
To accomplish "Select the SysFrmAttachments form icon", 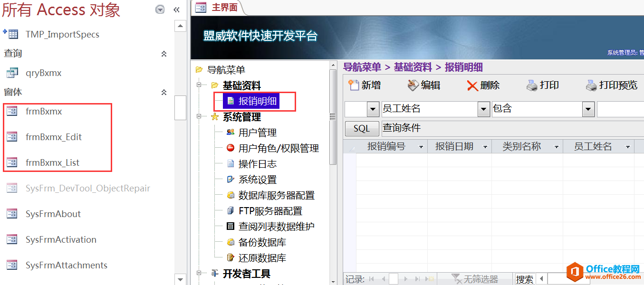I will (12, 266).
